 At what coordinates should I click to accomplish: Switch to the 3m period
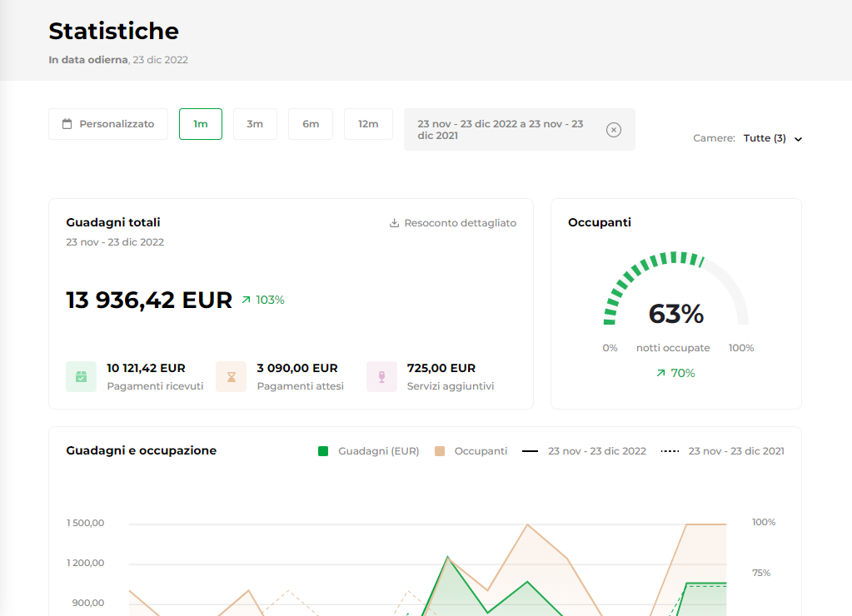point(255,124)
